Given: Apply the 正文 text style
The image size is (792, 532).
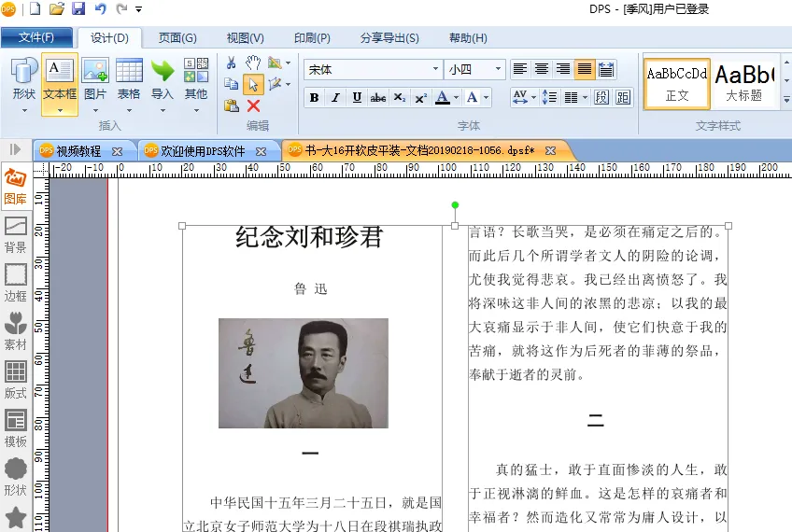Looking at the screenshot, I should pyautogui.click(x=677, y=83).
